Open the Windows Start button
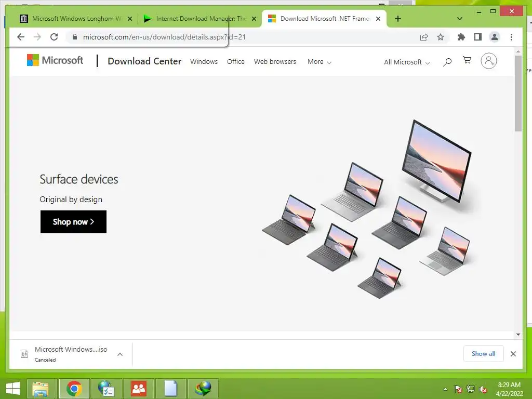Image resolution: width=532 pixels, height=399 pixels. coord(12,389)
